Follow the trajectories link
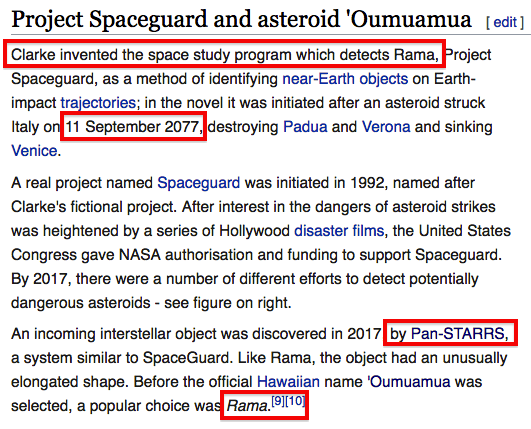531x429 pixels. coord(98,103)
